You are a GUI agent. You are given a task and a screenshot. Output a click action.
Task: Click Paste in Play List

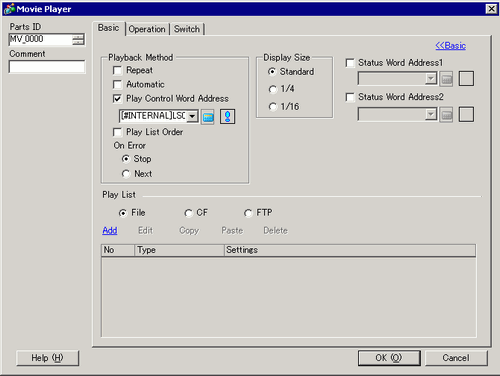232,231
